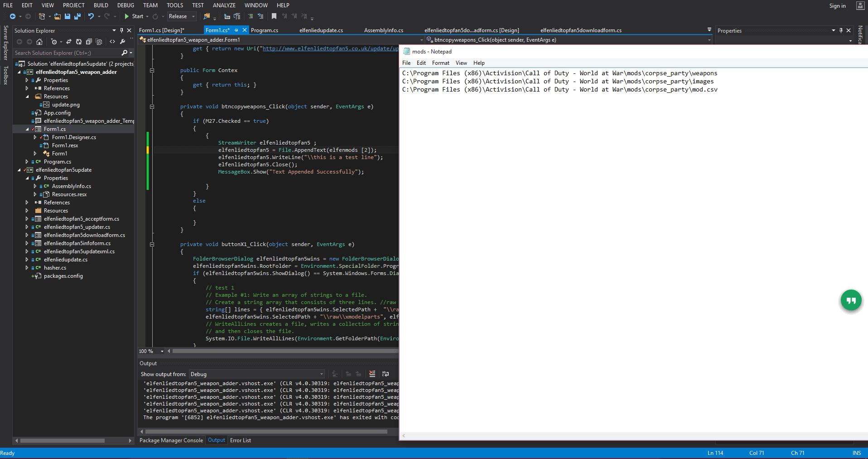
Task: Collapse the Form1.cs tree node
Action: click(27, 129)
